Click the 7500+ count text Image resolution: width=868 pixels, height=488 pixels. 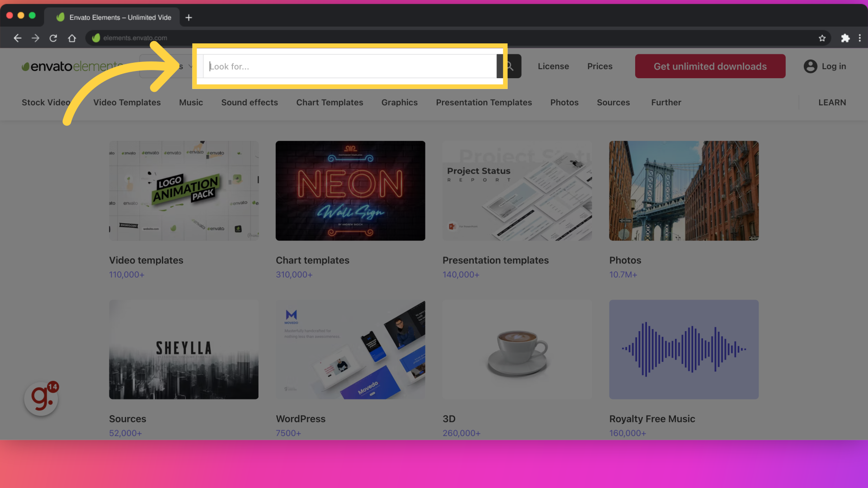tap(288, 433)
